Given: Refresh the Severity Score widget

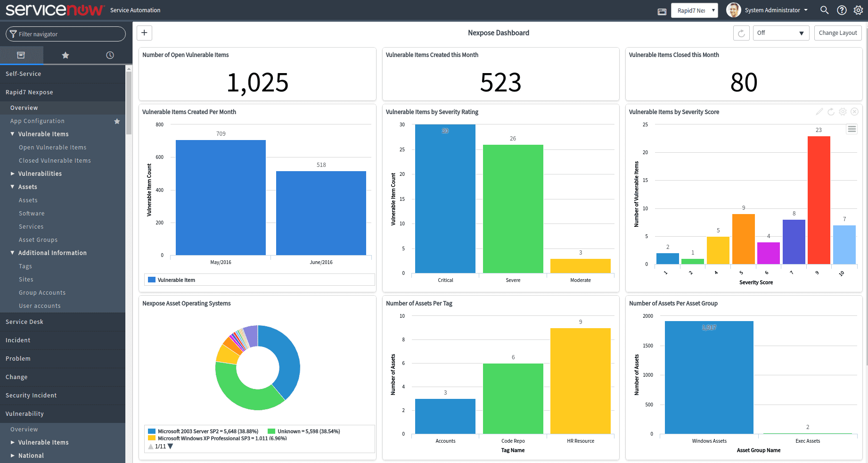Looking at the screenshot, I should (x=831, y=112).
